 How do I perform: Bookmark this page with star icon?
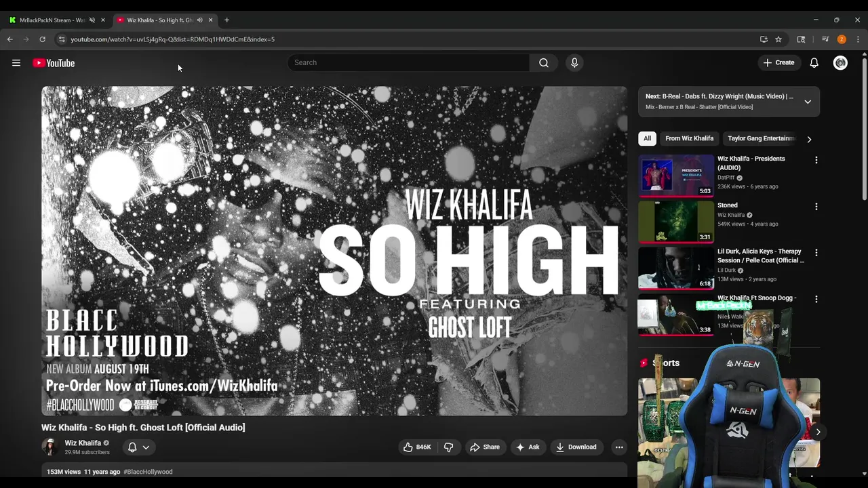pyautogui.click(x=778, y=39)
